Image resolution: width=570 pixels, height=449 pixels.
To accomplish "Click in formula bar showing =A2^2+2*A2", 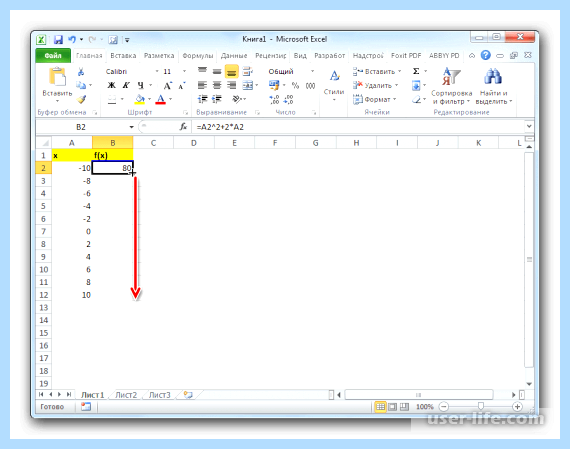I will point(358,127).
